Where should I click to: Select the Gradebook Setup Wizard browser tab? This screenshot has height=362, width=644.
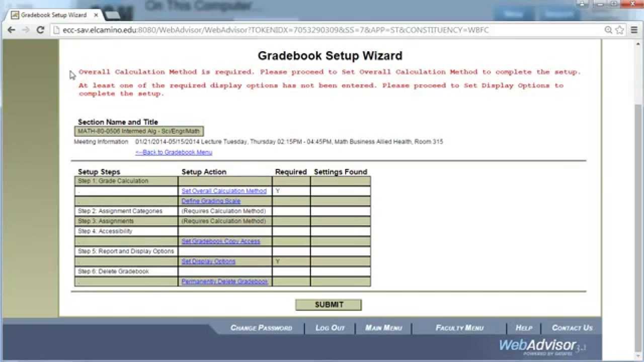click(54, 15)
